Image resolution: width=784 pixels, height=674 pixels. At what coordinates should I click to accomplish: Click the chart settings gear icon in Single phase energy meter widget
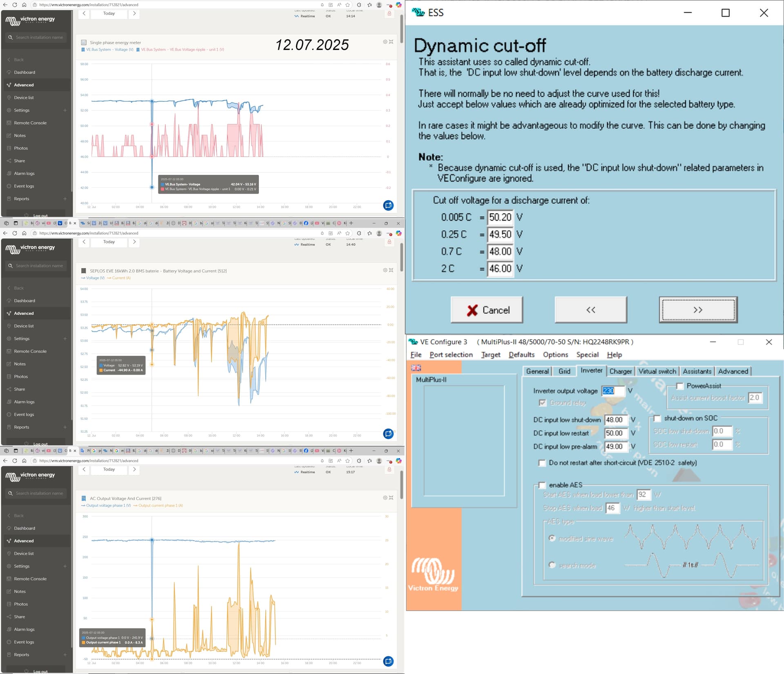pos(385,42)
